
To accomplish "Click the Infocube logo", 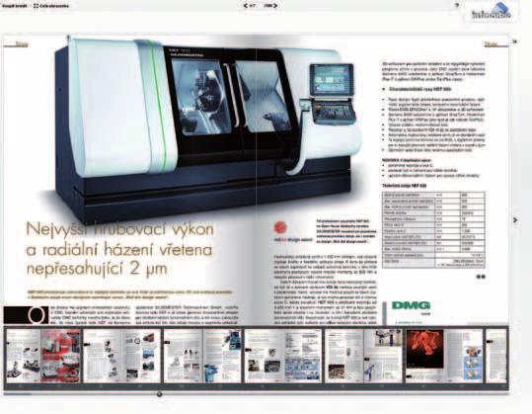I will coord(491,12).
